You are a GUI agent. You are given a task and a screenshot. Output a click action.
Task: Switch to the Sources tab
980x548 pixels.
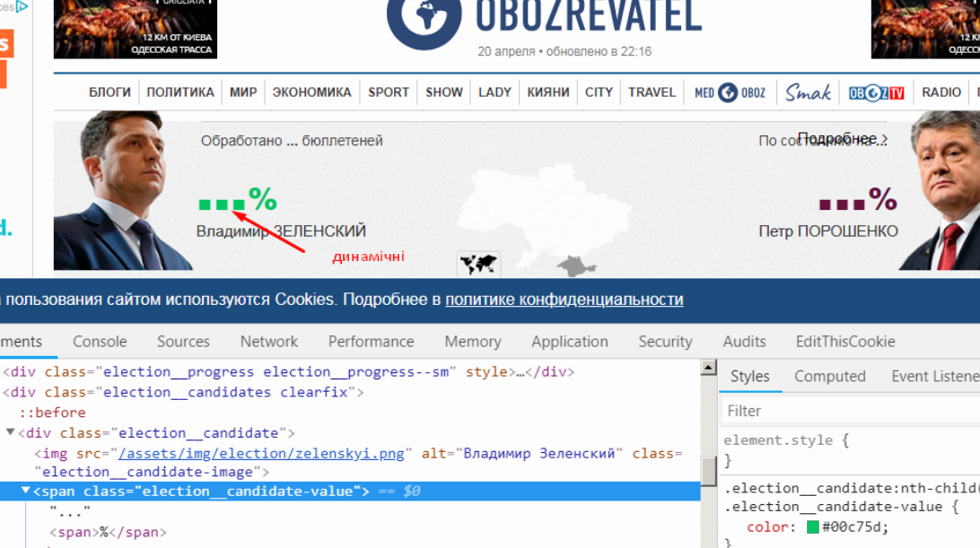point(183,341)
